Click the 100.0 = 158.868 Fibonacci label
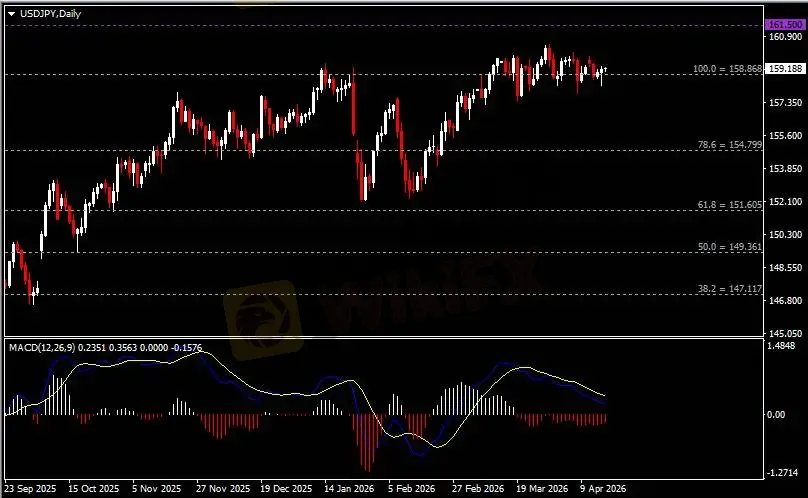The height and width of the screenshot is (498, 808). [x=727, y=69]
